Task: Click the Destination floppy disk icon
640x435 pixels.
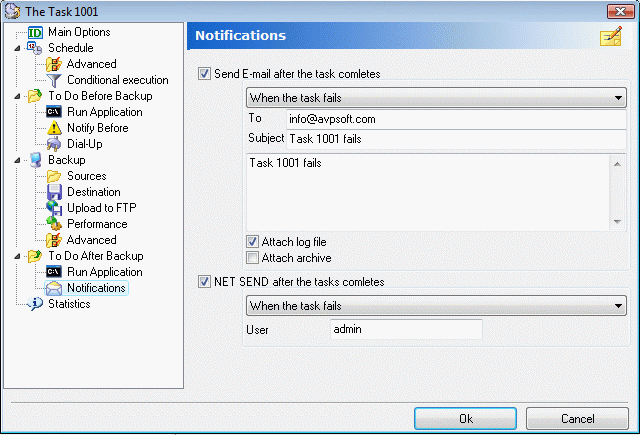Action: point(54,192)
